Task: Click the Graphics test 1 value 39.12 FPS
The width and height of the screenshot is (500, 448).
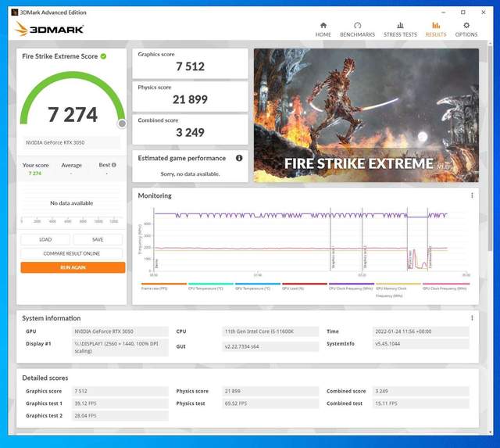Action: [120, 403]
